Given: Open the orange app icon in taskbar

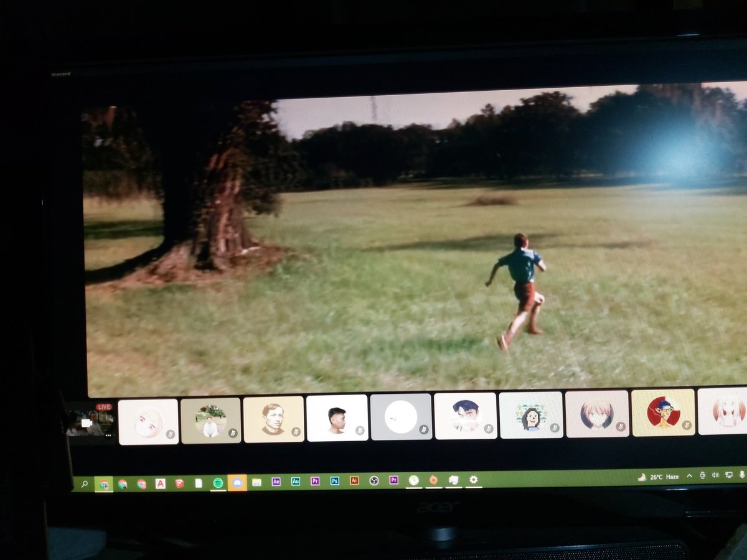Looking at the screenshot, I should point(433,480).
